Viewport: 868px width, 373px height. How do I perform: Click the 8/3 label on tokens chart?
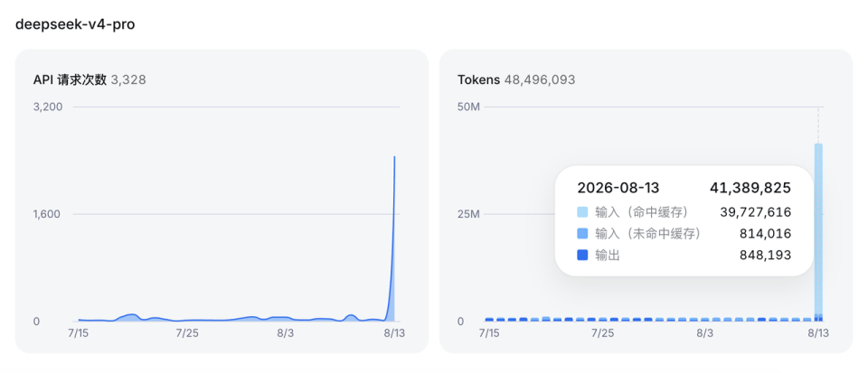[704, 333]
